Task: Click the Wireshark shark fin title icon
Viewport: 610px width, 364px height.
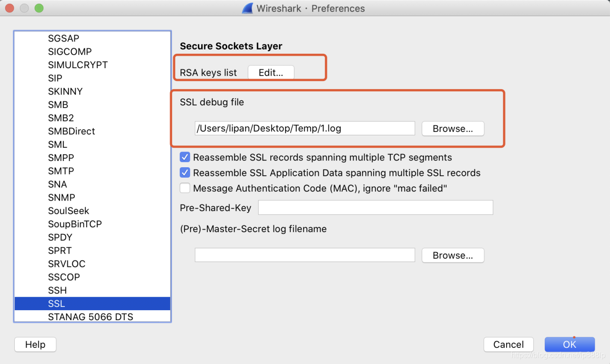Action: (247, 8)
